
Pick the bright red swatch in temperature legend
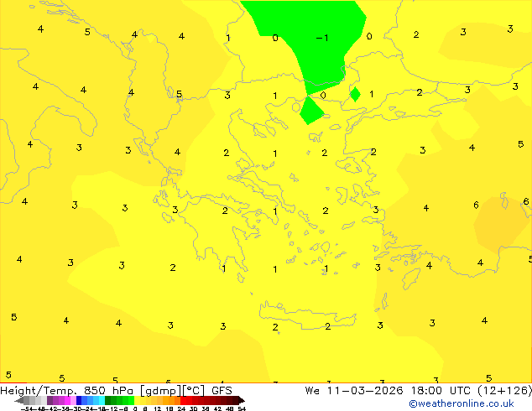(183, 401)
